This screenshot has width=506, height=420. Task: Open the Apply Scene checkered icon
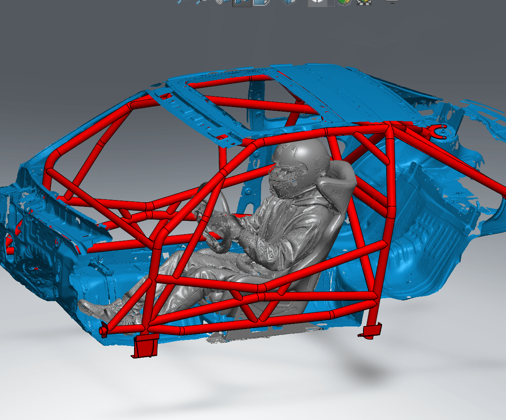pos(364,2)
